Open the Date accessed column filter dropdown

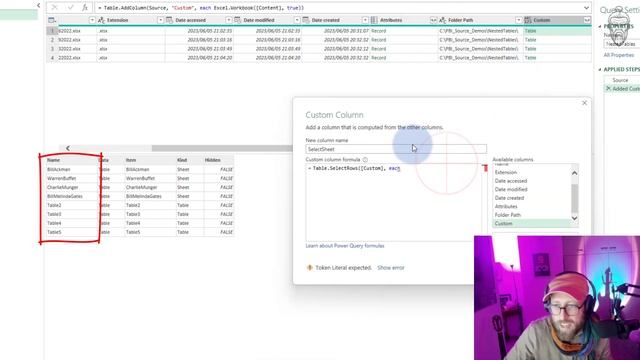(x=228, y=20)
